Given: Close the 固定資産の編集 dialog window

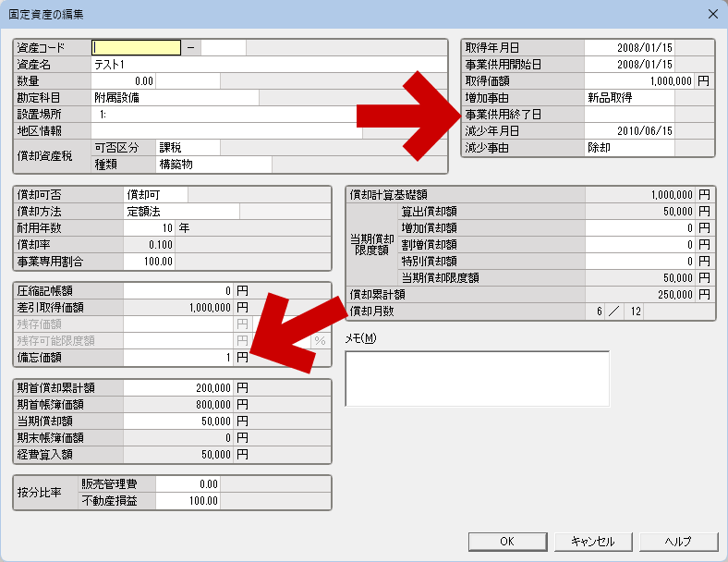Looking at the screenshot, I should [x=711, y=14].
